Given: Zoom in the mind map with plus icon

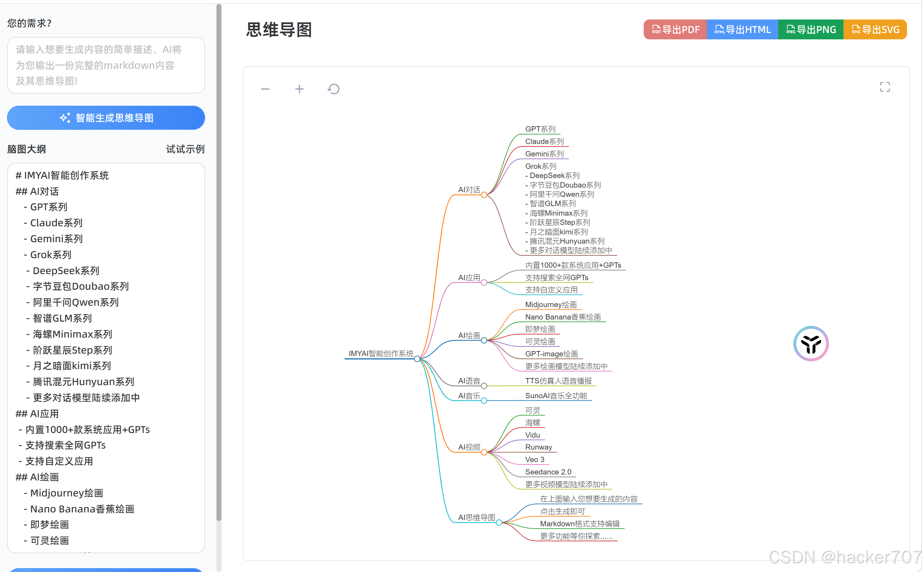Looking at the screenshot, I should [x=299, y=89].
